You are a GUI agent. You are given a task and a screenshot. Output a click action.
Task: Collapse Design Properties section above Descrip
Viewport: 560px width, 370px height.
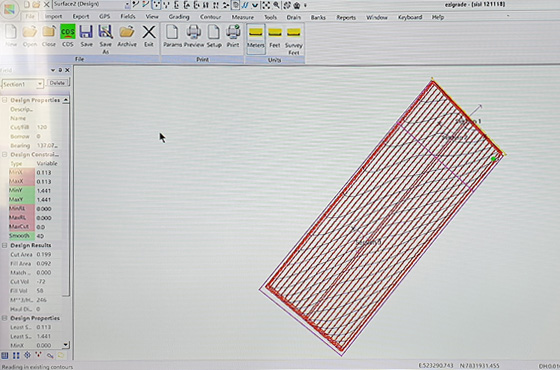5,100
